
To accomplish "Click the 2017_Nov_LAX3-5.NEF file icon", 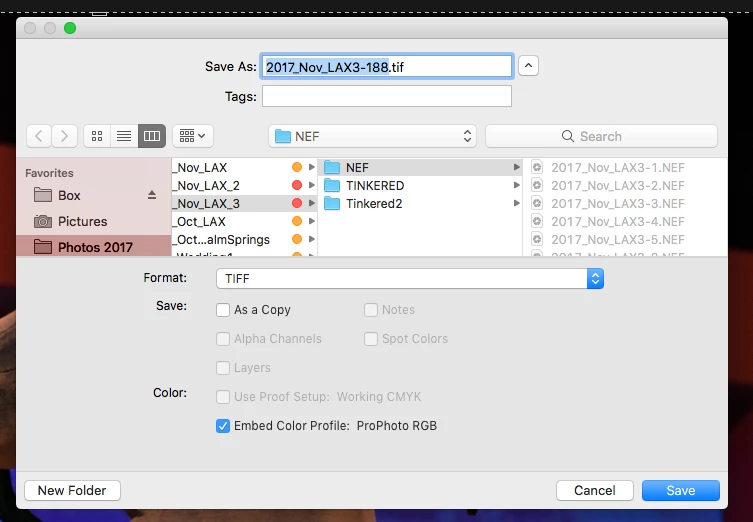I will point(537,239).
